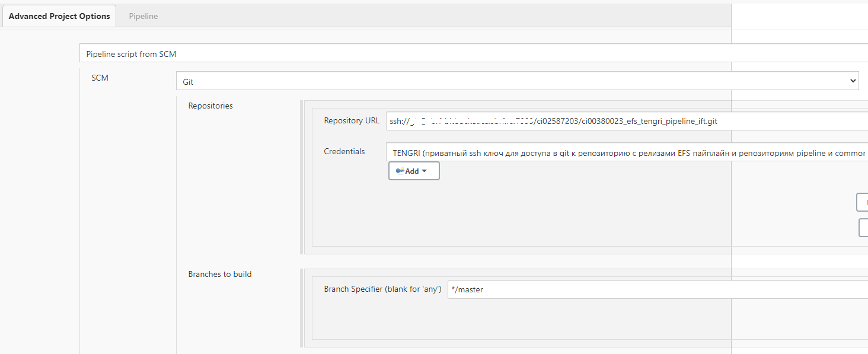Expand the SCM Git dropdown arrow
This screenshot has width=868, height=354.
853,81
